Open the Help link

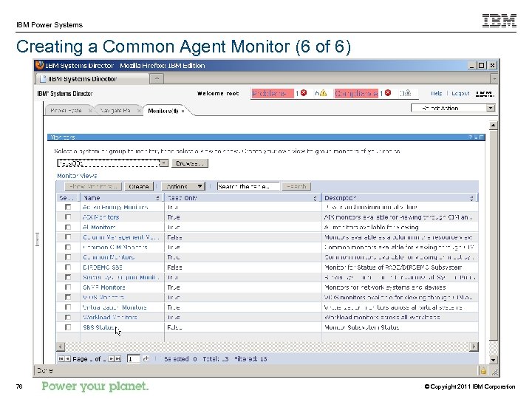(x=437, y=93)
